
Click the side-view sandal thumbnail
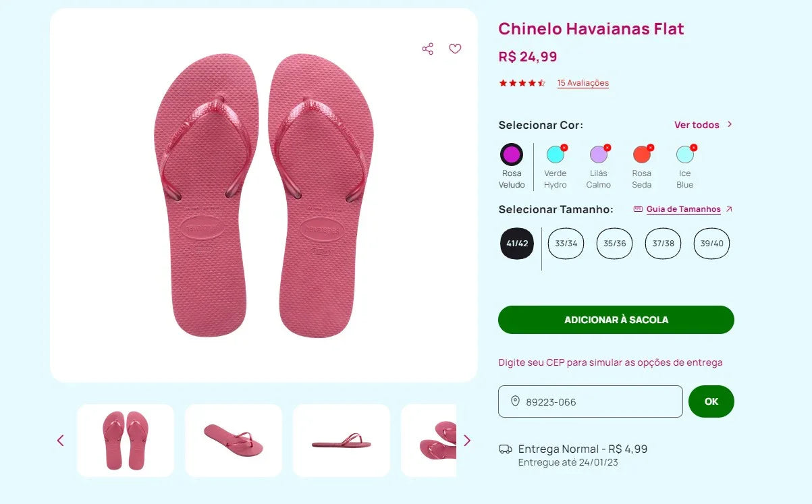(341, 440)
